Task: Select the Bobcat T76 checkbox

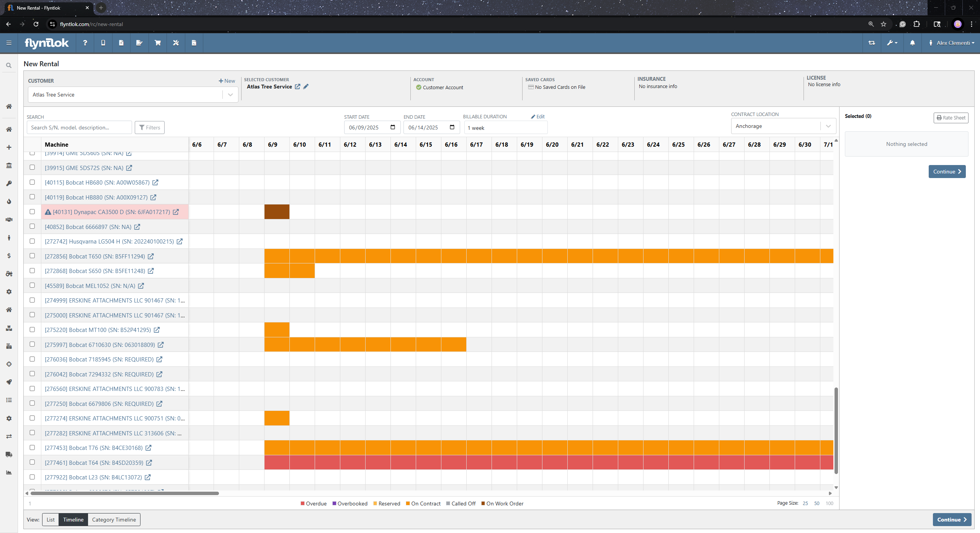Action: tap(32, 448)
